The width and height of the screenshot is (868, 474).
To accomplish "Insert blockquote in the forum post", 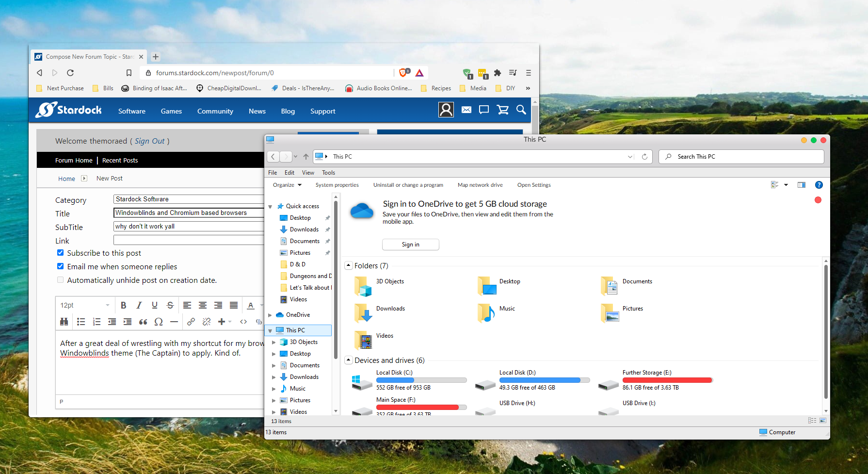I will coord(143,322).
